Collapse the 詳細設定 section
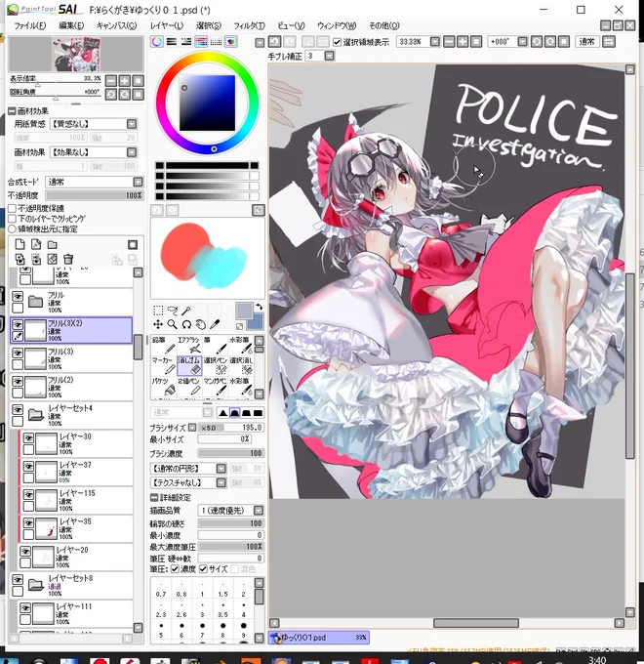Viewport: 644px width, 664px height. click(x=154, y=497)
